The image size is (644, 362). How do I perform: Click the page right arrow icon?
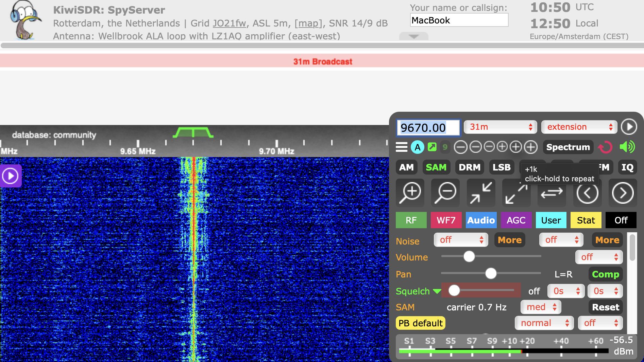(623, 193)
